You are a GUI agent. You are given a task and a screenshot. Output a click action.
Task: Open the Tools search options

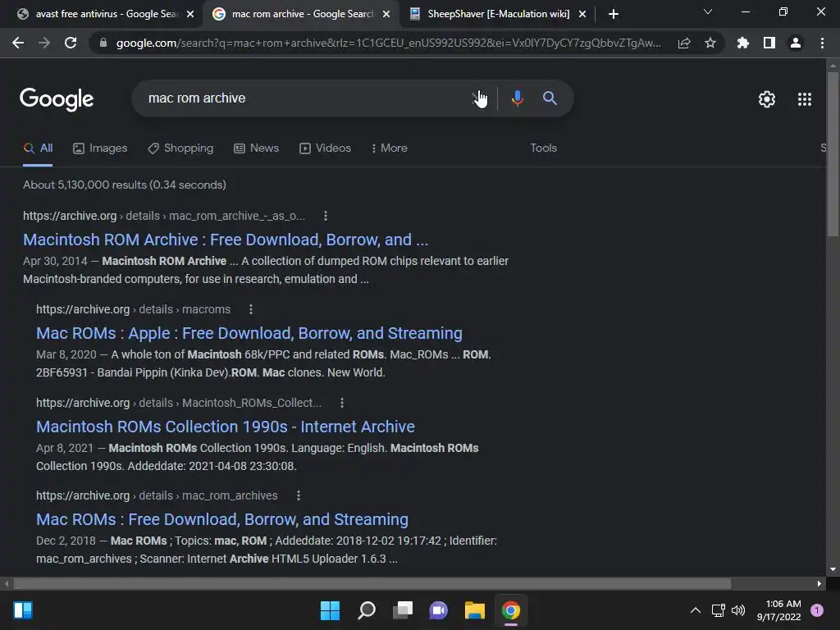pyautogui.click(x=543, y=148)
